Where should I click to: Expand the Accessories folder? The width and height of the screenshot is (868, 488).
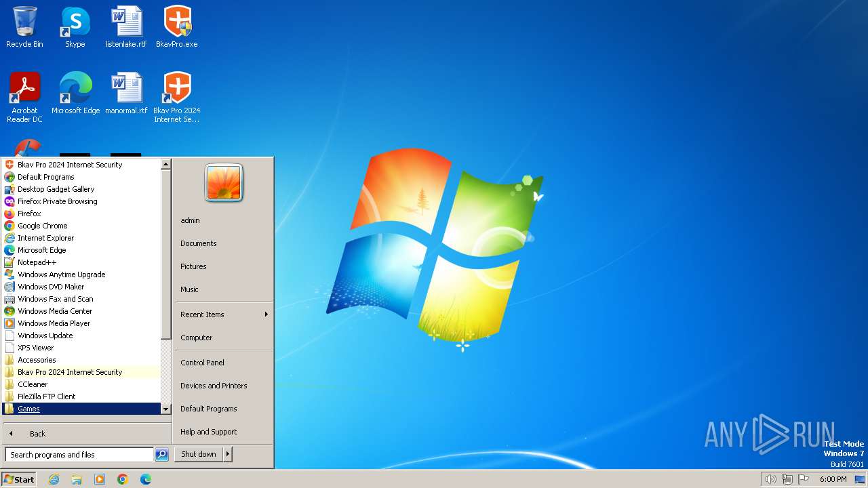click(x=81, y=360)
